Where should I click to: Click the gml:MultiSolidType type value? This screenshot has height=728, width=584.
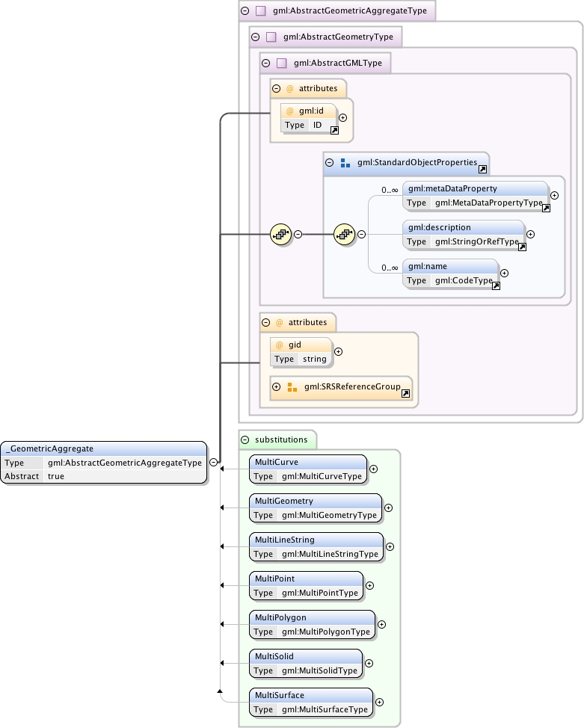pyautogui.click(x=319, y=670)
